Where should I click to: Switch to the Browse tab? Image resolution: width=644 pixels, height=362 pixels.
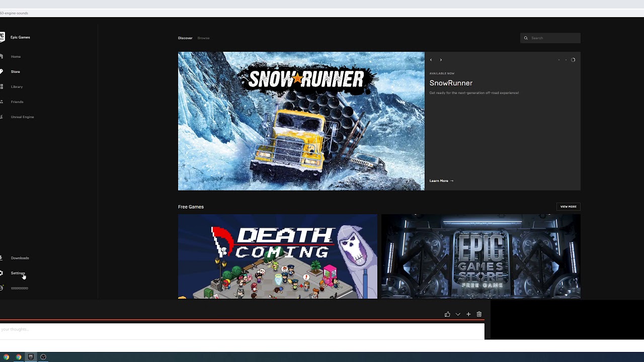coord(203,38)
